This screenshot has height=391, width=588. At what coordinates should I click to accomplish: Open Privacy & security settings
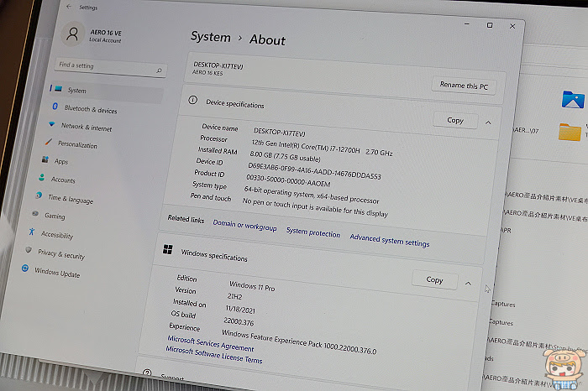coord(61,254)
